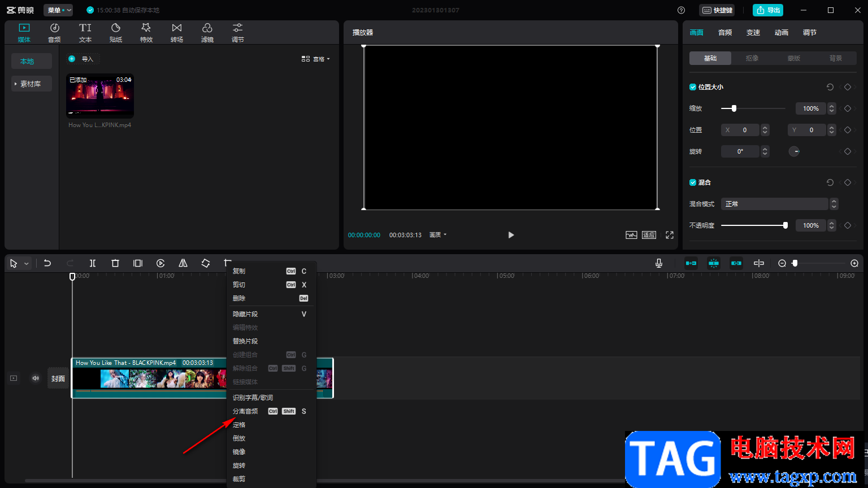868x488 pixels.
Task: Enter fullscreen preview in the player
Action: (670, 235)
